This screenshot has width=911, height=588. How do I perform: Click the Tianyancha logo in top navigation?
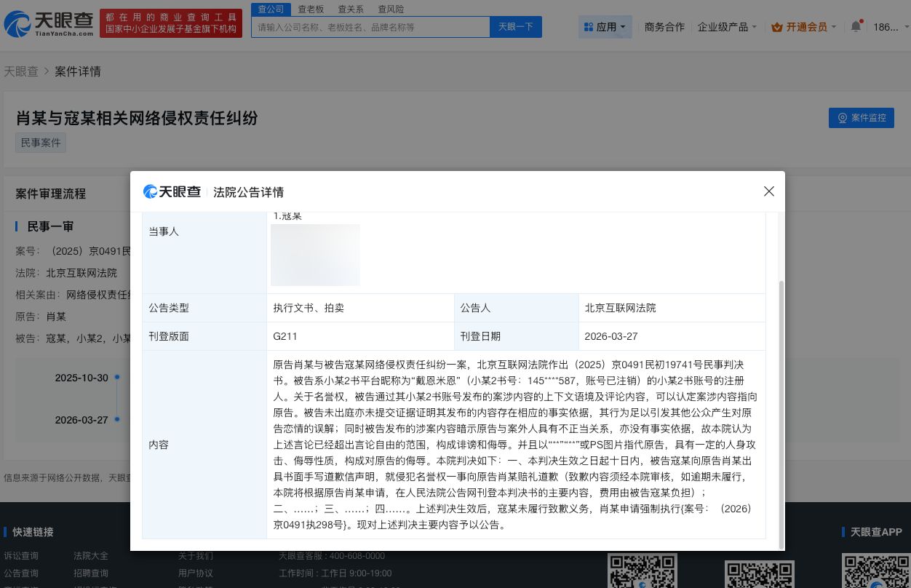coord(47,23)
